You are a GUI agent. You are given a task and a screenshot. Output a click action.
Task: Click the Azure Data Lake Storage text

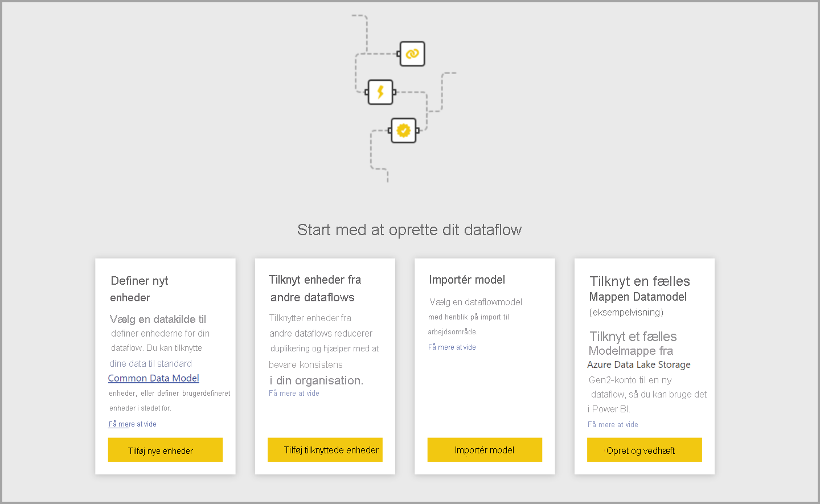(639, 364)
